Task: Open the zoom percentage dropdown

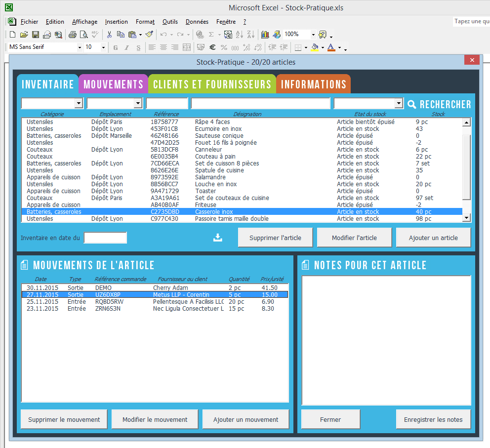Action: click(313, 35)
